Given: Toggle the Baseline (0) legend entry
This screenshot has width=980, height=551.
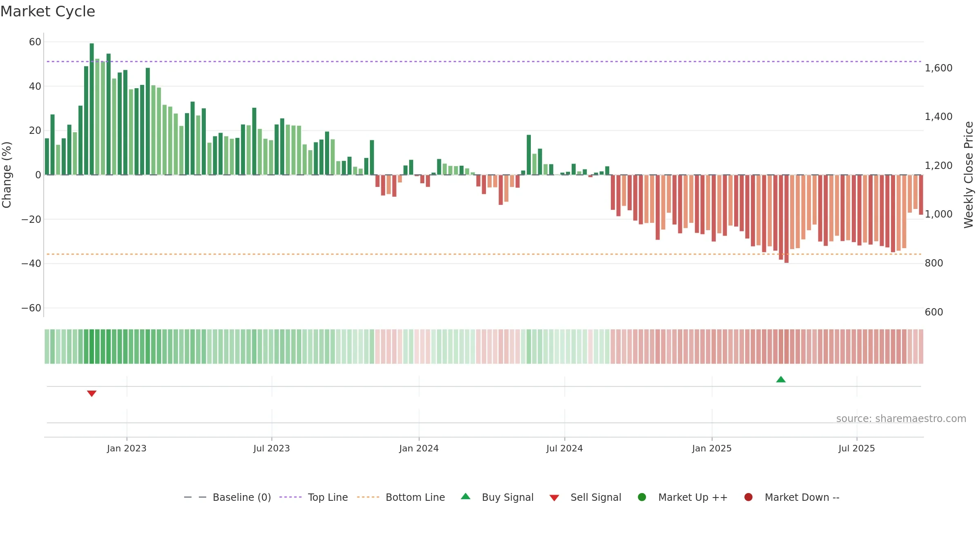Looking at the screenshot, I should 227,497.
